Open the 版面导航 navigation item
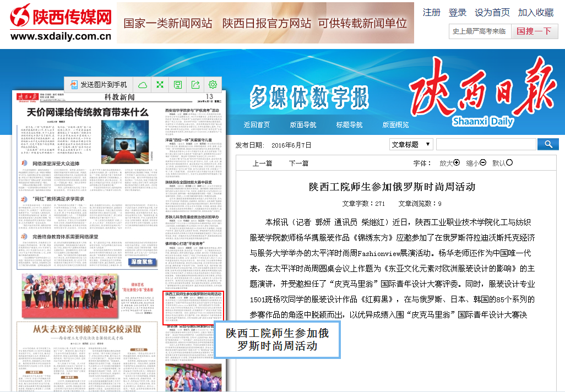The width and height of the screenshot is (565, 392). [x=303, y=124]
